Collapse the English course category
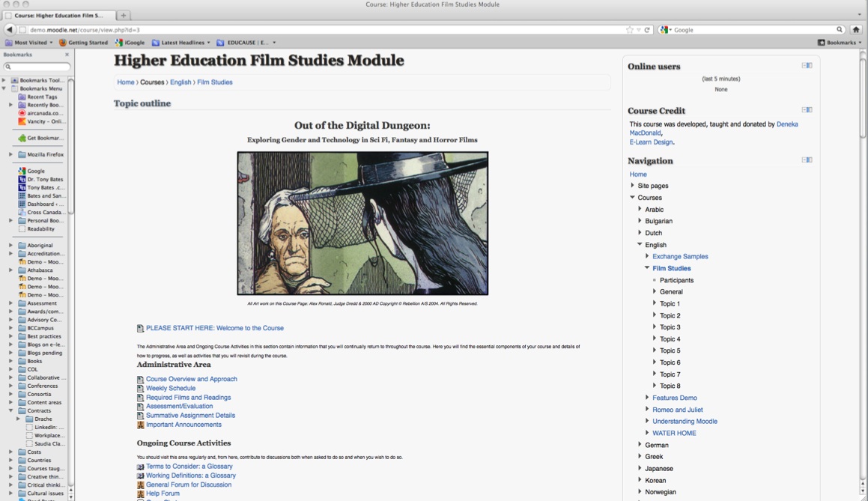868x501 pixels. pyautogui.click(x=640, y=244)
